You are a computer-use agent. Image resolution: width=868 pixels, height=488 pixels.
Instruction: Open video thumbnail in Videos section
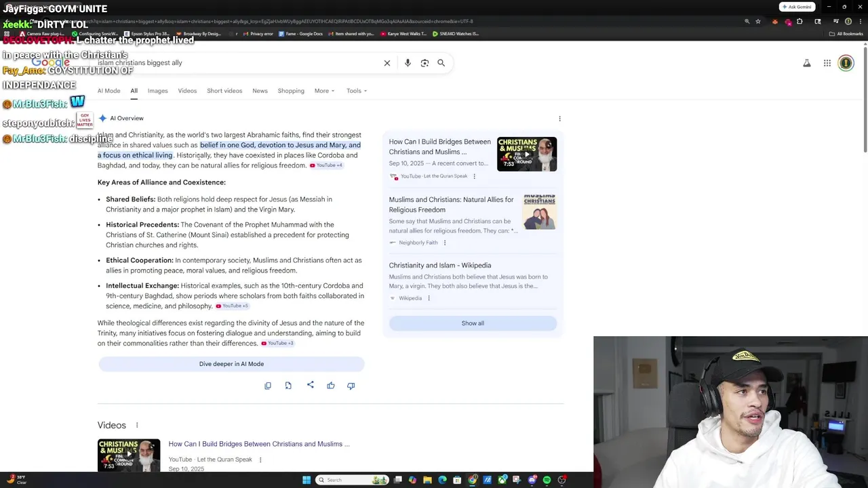pos(129,455)
